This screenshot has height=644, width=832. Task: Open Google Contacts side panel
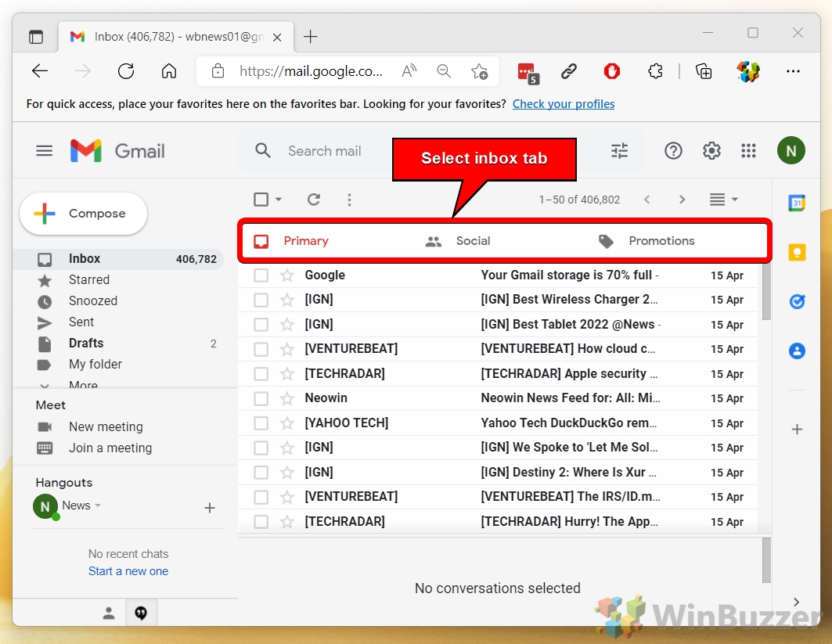pyautogui.click(x=797, y=351)
